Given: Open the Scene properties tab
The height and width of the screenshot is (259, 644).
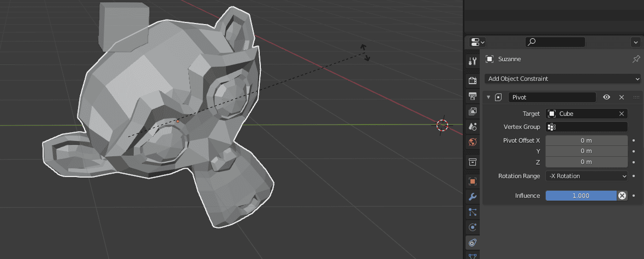Looking at the screenshot, I should point(472,126).
